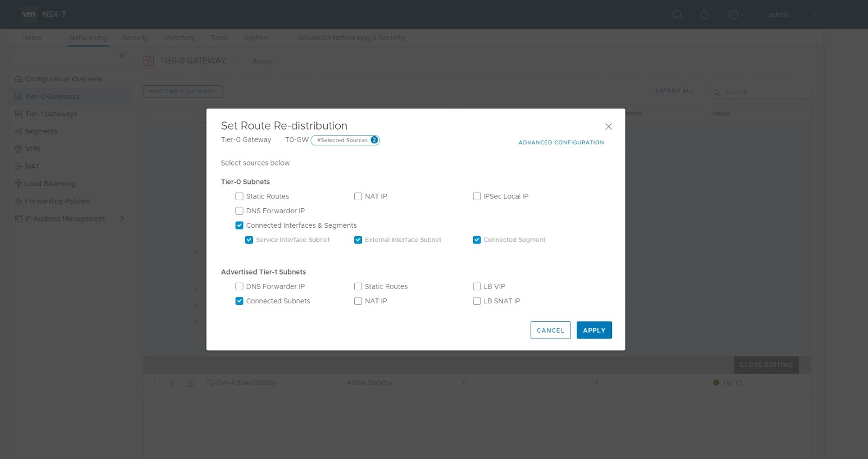Enable the LB VIP checkbox
The height and width of the screenshot is (459, 868).
(477, 286)
